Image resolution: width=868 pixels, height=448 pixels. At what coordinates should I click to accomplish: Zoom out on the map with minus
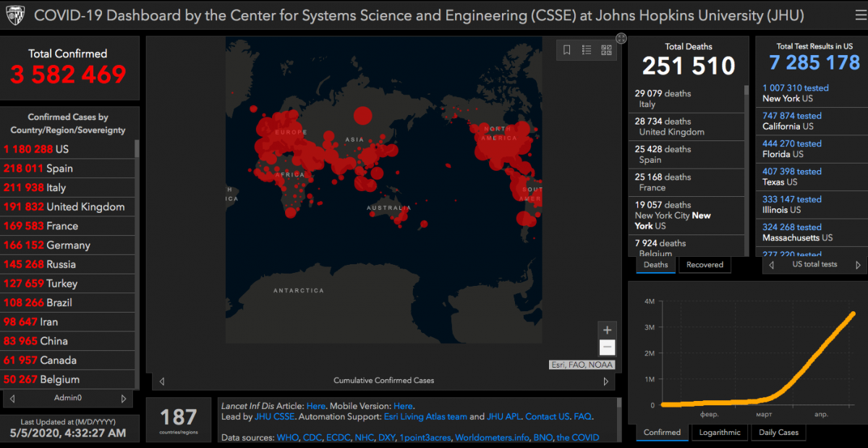[x=608, y=347]
